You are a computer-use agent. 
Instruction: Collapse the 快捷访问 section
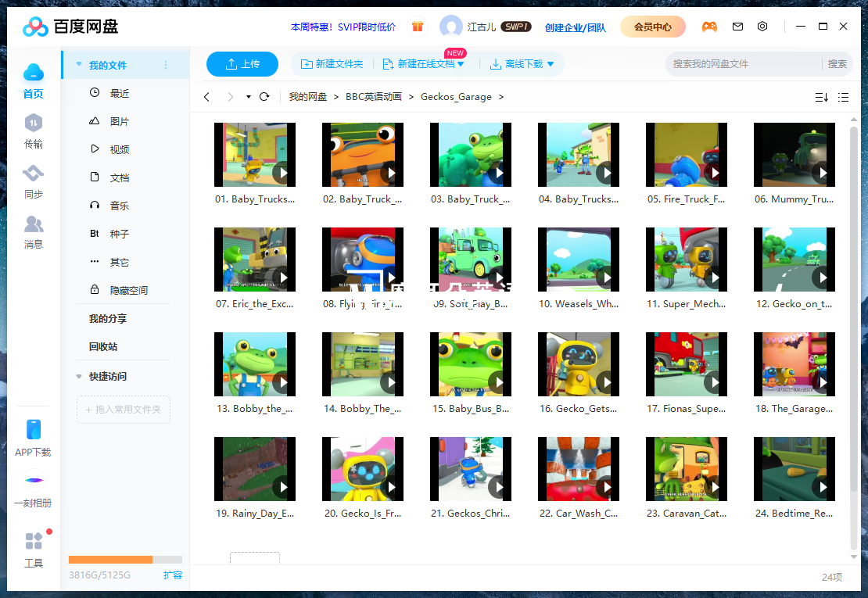[x=79, y=377]
